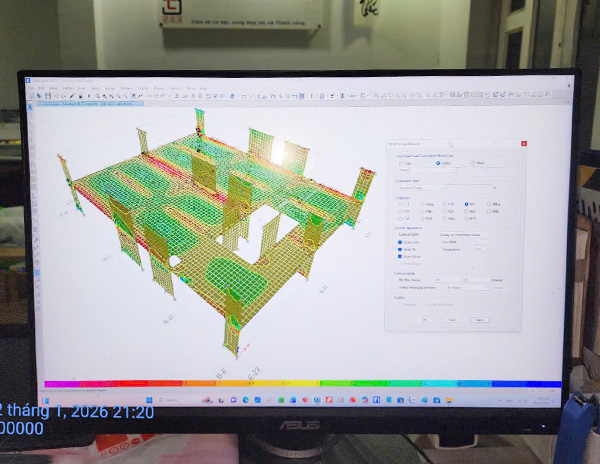The width and height of the screenshot is (600, 464).
Task: Open the Line Width dropdown
Action: point(483,242)
